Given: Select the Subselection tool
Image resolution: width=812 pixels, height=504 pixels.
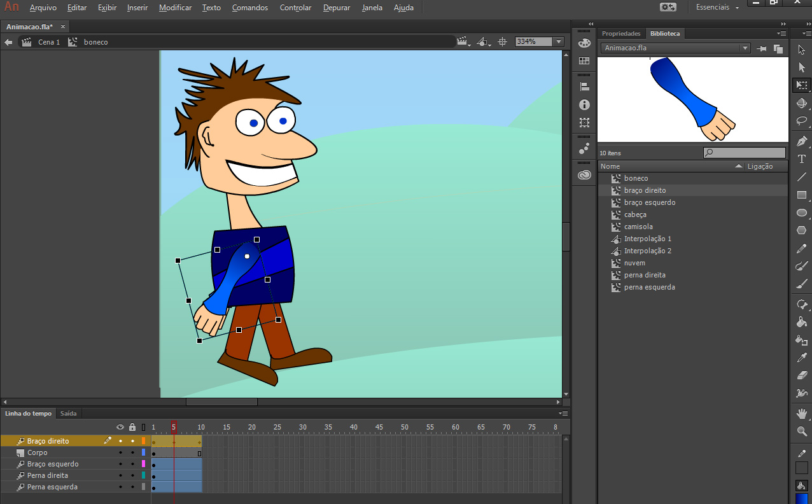Looking at the screenshot, I should (801, 66).
